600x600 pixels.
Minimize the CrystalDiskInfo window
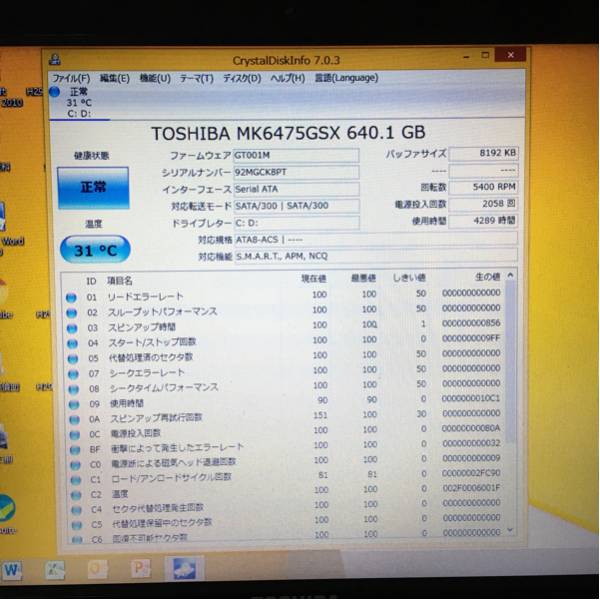[x=466, y=56]
